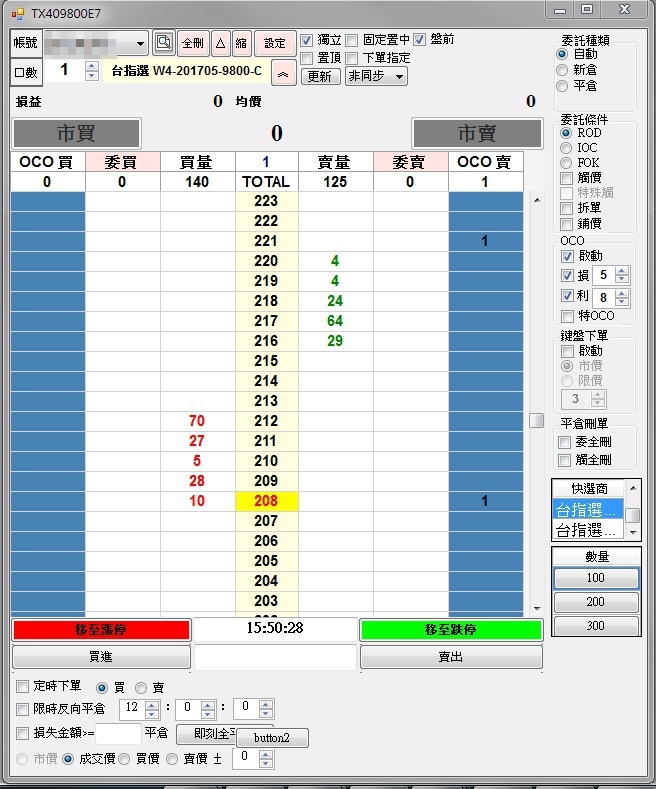The height and width of the screenshot is (789, 656).
Task: Enable the 損失金額>= checkbox
Action: 22,734
